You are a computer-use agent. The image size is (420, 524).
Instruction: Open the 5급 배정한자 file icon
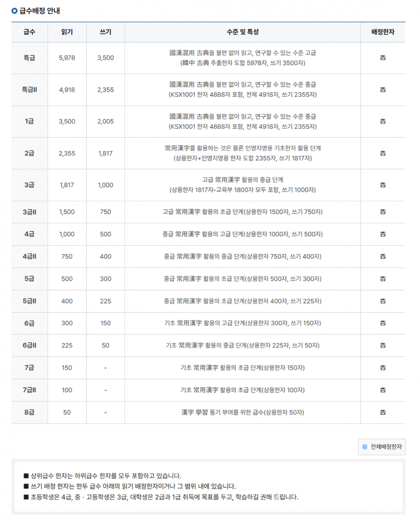tap(383, 279)
